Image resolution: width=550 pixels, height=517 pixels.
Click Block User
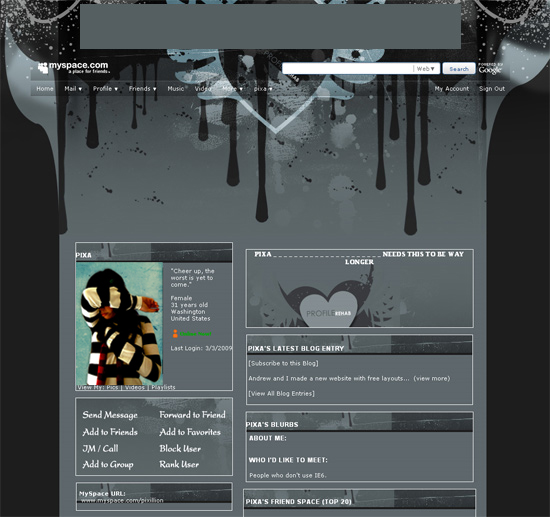(x=180, y=449)
